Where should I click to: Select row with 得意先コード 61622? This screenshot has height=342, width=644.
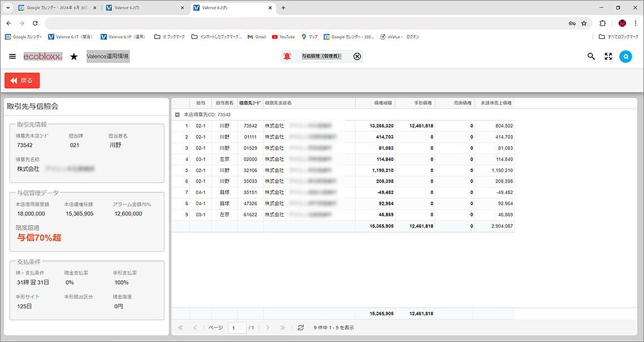pos(343,214)
